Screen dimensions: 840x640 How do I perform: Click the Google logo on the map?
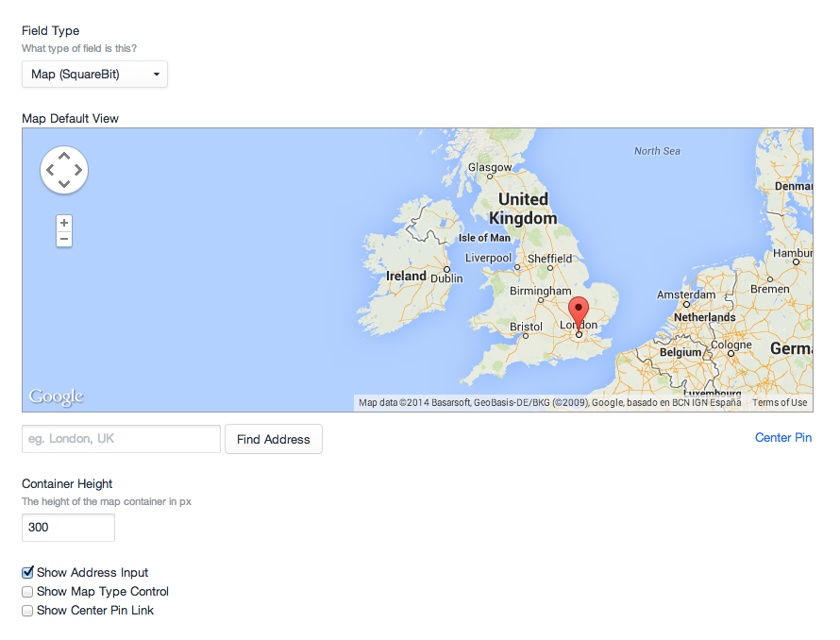pyautogui.click(x=56, y=396)
